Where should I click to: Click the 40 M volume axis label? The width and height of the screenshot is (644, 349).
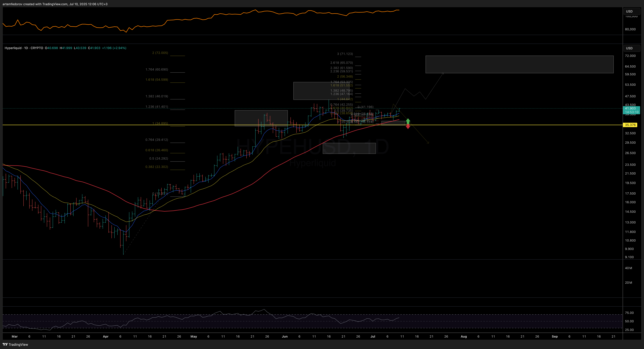click(629, 268)
